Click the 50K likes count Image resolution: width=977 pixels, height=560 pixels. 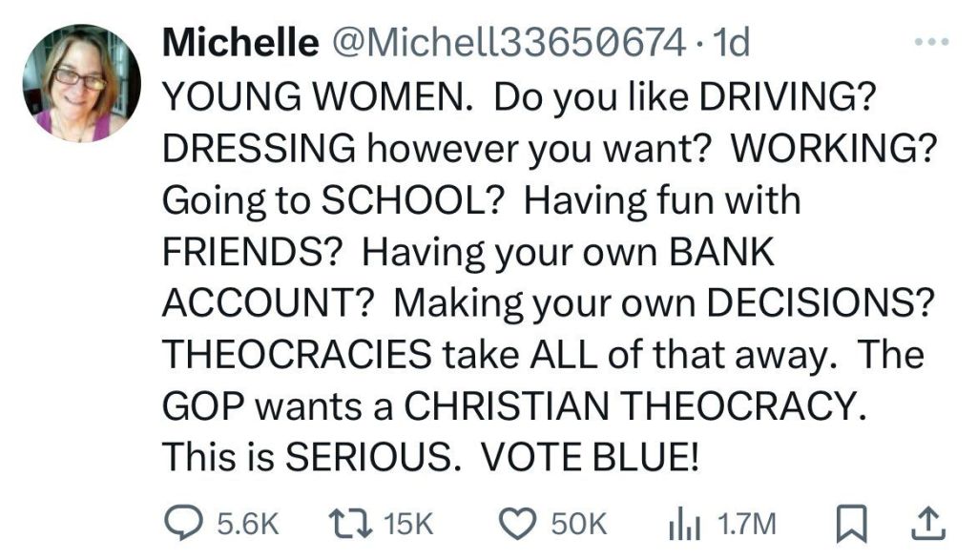click(x=578, y=523)
